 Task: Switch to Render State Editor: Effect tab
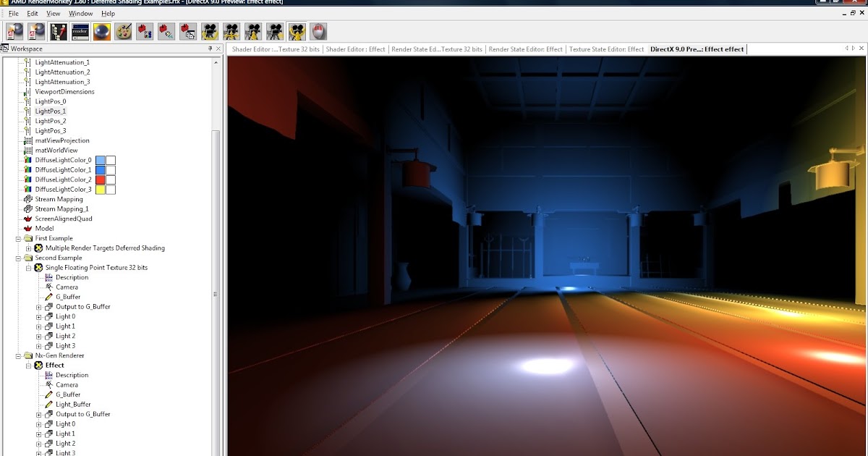[526, 49]
